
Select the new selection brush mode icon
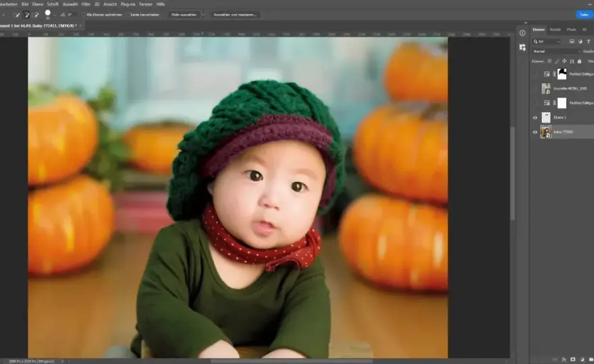tap(16, 15)
